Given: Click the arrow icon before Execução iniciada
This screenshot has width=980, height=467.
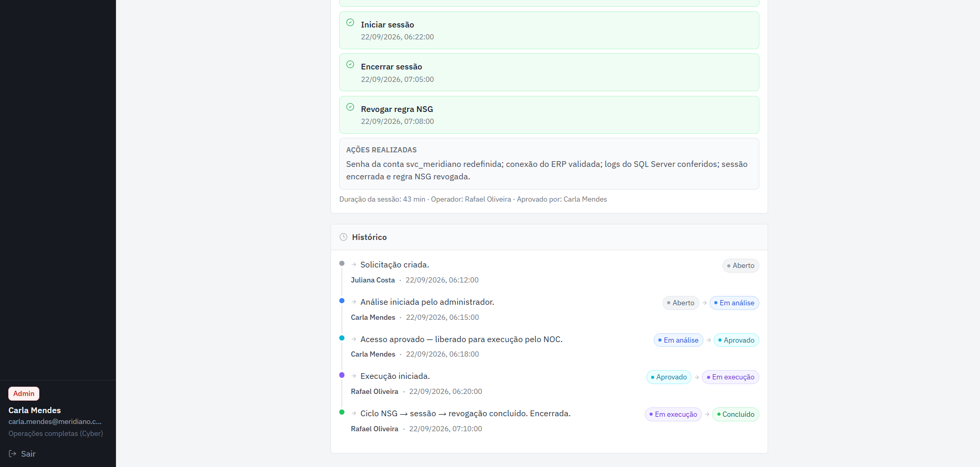Looking at the screenshot, I should 354,376.
